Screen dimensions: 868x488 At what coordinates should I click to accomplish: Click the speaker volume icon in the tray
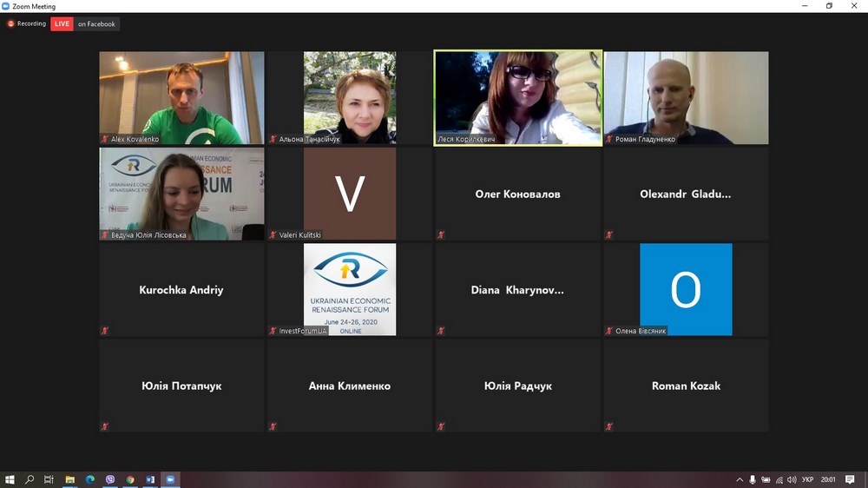coord(792,479)
